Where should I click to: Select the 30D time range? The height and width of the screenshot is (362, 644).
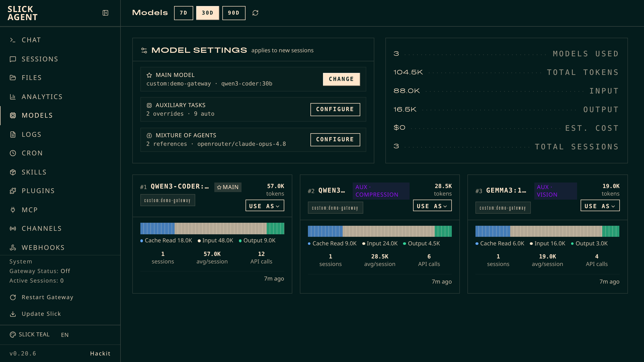(x=208, y=13)
